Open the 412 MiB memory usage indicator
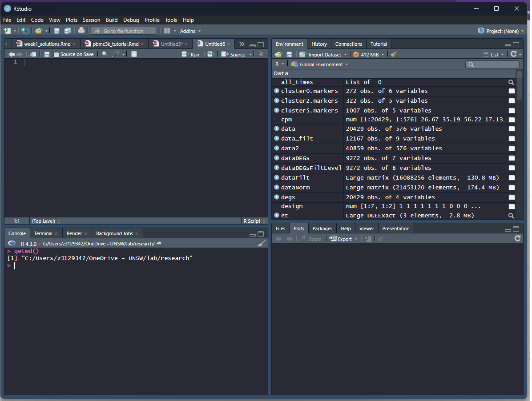Screen dimensions: 532x401 368,54
